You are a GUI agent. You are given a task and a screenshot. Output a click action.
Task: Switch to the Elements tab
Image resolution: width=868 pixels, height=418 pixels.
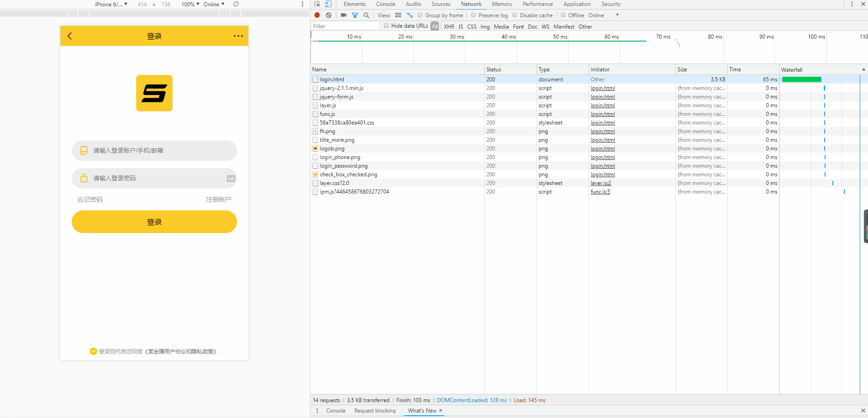pos(355,4)
